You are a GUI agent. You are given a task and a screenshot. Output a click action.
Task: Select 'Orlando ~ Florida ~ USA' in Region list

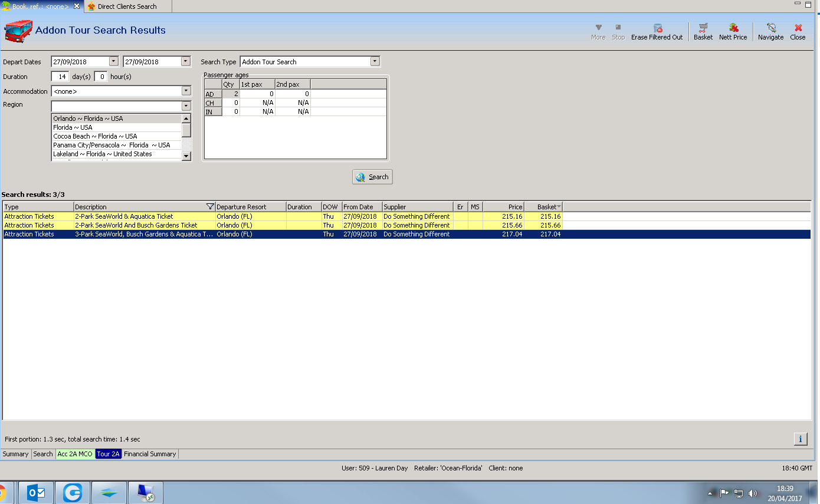(x=116, y=118)
